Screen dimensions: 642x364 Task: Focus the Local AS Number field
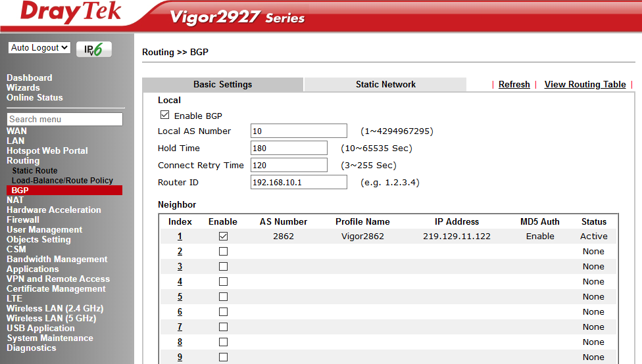(x=299, y=131)
